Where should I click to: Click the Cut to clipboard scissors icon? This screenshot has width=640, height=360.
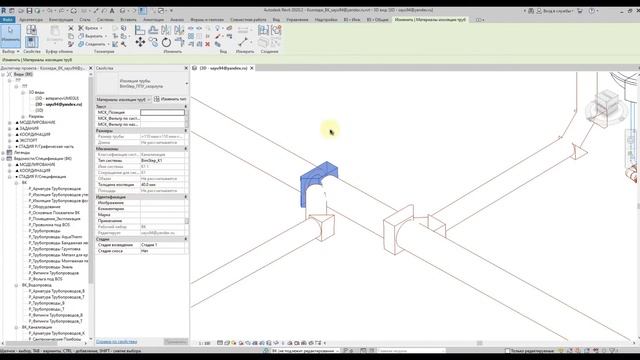71,28
